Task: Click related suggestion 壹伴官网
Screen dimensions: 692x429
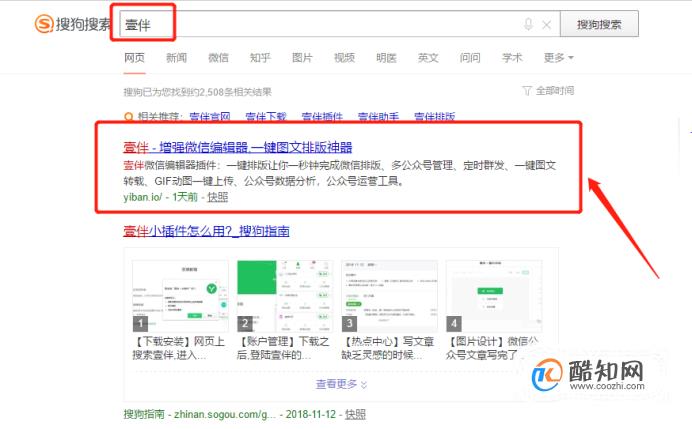Action: [x=210, y=117]
